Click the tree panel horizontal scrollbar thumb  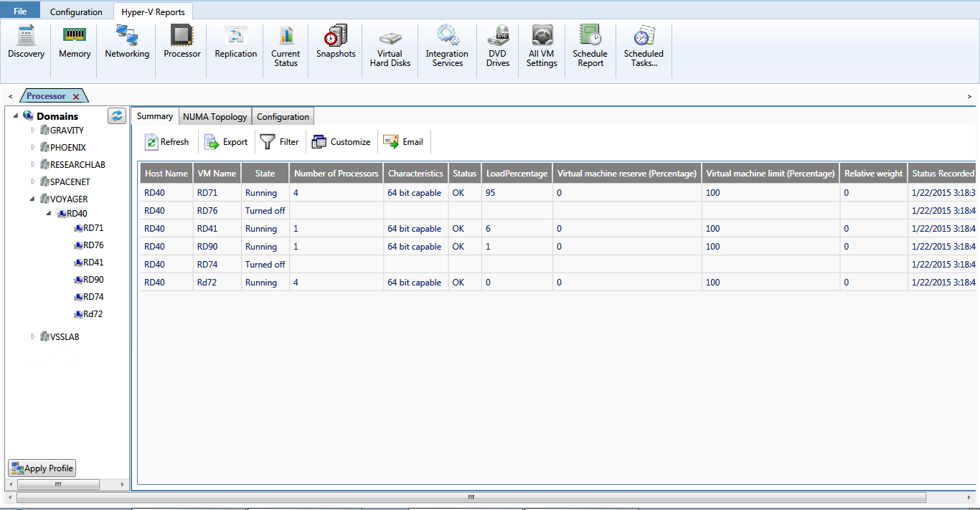58,485
